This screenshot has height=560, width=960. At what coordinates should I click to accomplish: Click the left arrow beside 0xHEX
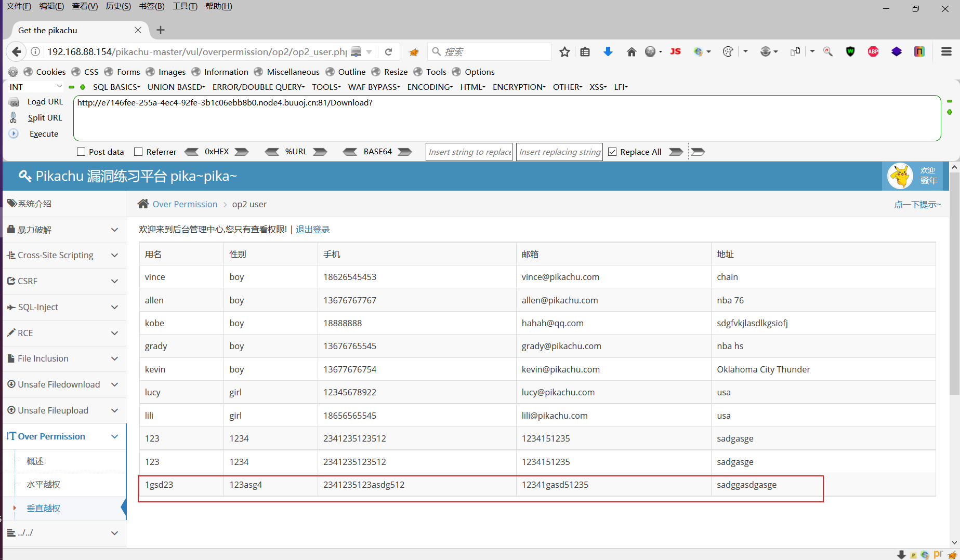pyautogui.click(x=191, y=152)
